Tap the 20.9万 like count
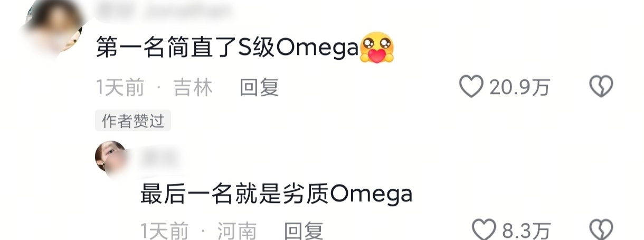The width and height of the screenshot is (644, 240). [519, 88]
